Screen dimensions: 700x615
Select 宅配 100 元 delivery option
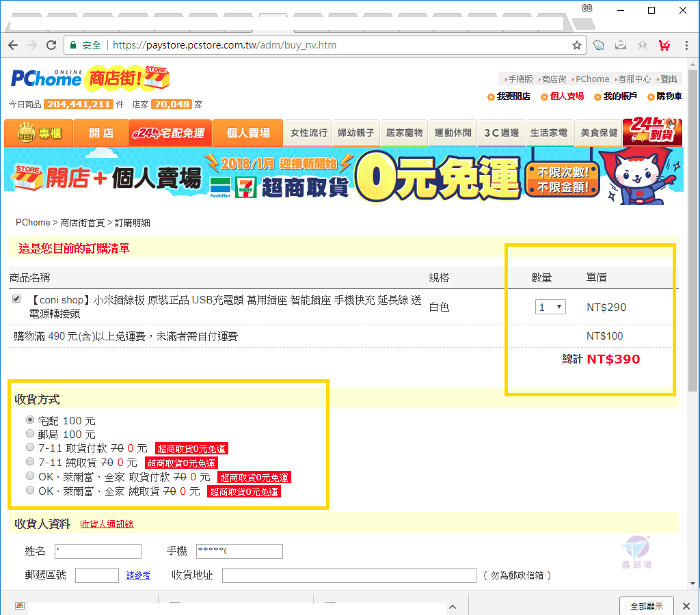tap(30, 420)
